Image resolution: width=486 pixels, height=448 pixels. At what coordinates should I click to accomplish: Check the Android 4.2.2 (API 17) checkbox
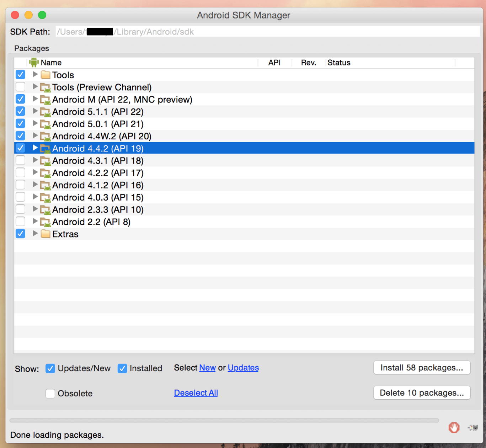click(21, 172)
